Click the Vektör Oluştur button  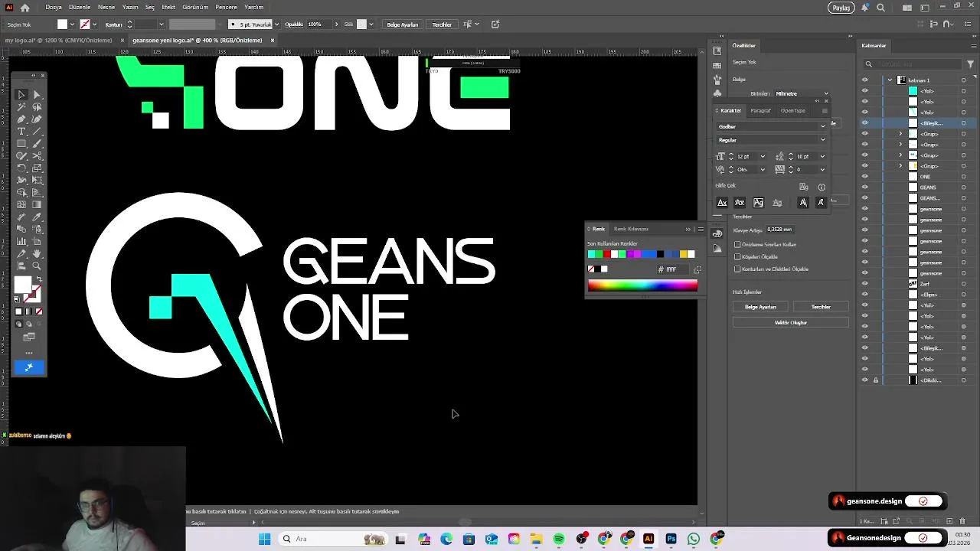tap(791, 323)
